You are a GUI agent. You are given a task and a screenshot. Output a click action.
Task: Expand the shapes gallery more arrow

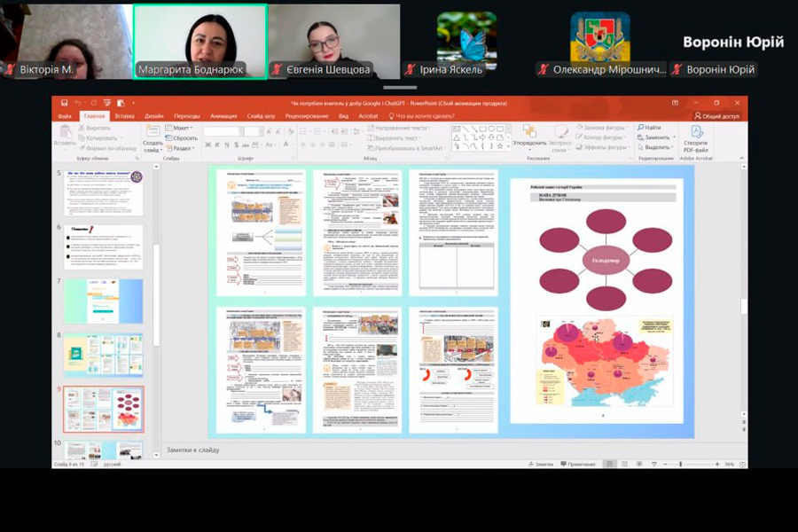point(508,147)
